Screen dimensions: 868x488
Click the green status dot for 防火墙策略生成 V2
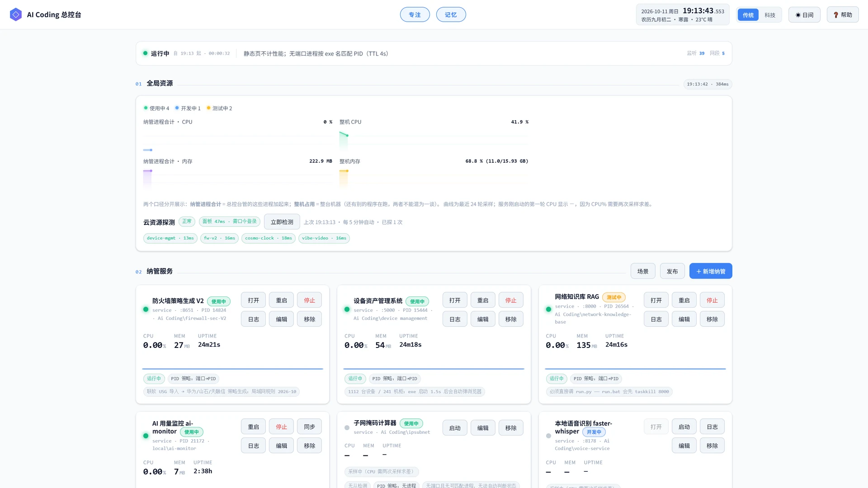click(x=146, y=310)
